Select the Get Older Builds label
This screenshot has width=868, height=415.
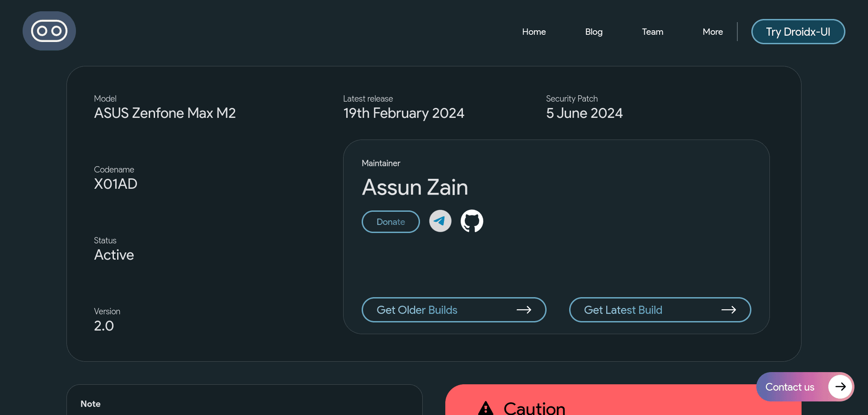point(417,310)
